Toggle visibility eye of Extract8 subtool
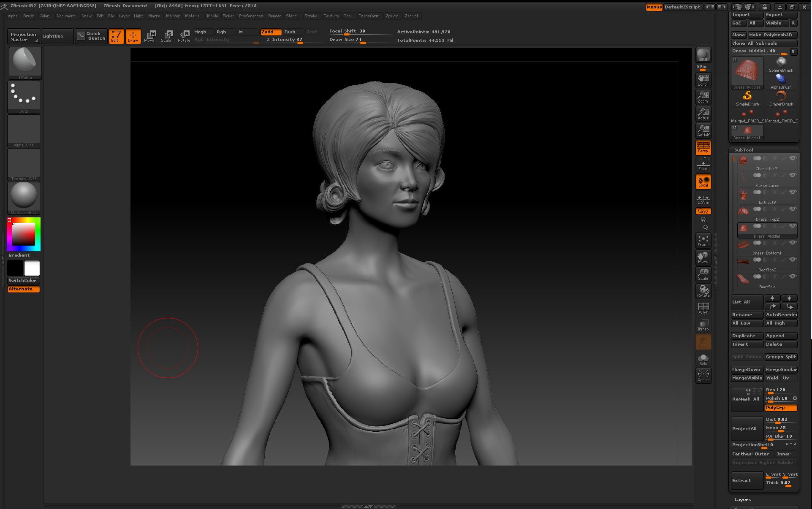This screenshot has height=509, width=812. tap(793, 192)
